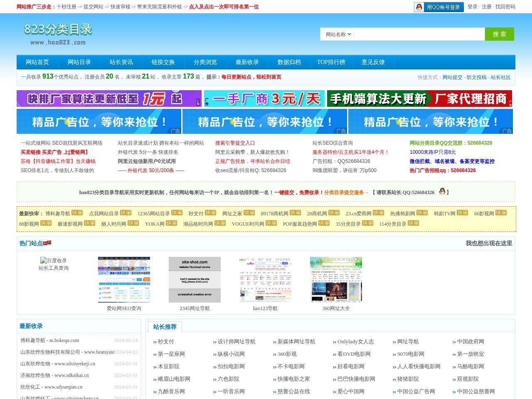This screenshot has width=532, height=399.
Task: Click the QQ account login button
Action: (439, 7)
